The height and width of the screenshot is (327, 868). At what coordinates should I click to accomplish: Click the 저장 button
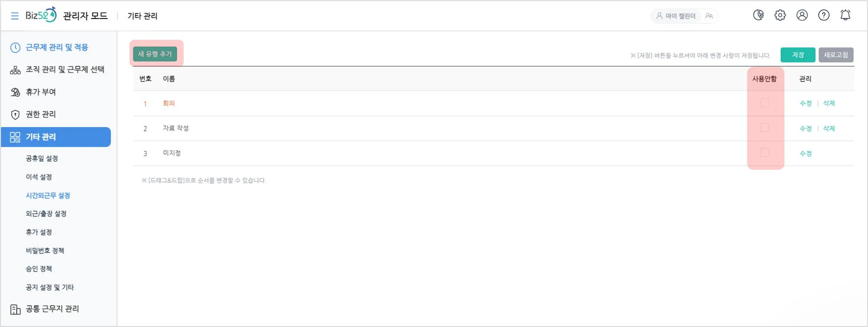point(798,55)
